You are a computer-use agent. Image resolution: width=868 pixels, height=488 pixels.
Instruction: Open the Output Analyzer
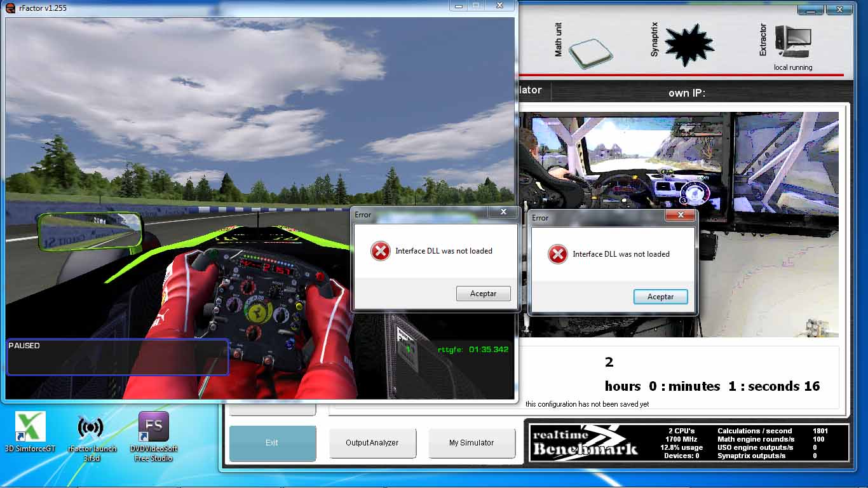click(x=372, y=443)
